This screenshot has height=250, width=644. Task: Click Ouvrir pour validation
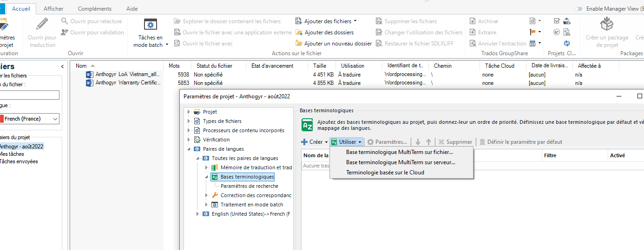pos(93,32)
